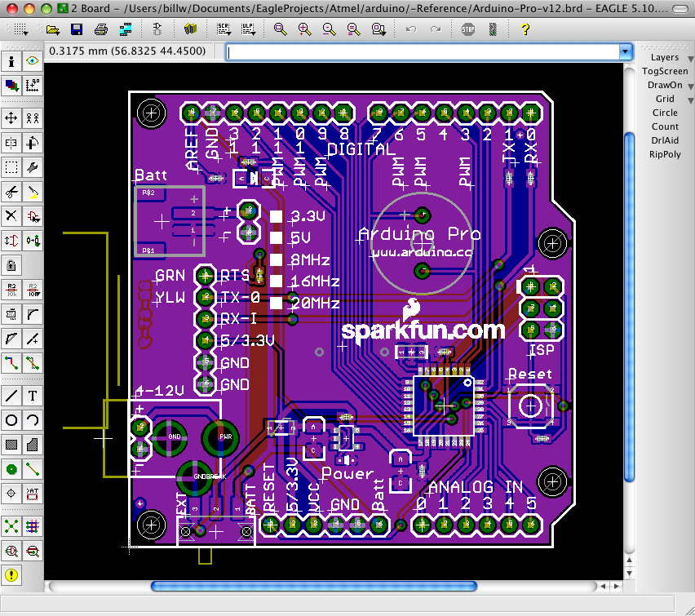Expand the command line history dropdown

coord(625,51)
